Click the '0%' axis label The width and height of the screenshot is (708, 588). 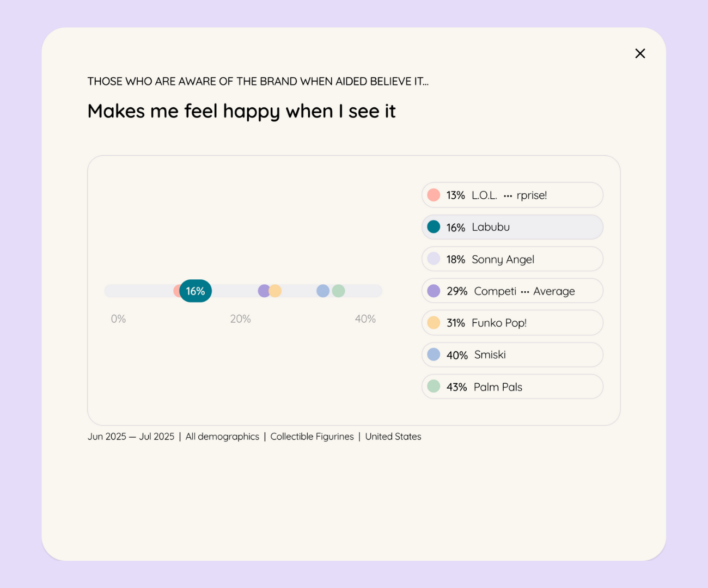click(118, 319)
